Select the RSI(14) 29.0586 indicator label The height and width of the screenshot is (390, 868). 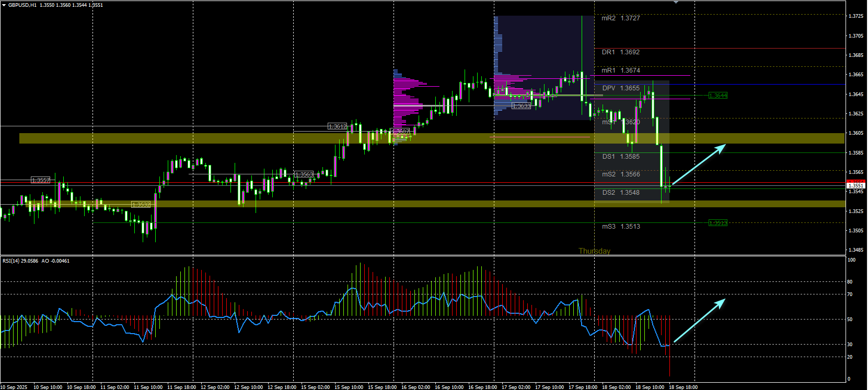pyautogui.click(x=20, y=261)
